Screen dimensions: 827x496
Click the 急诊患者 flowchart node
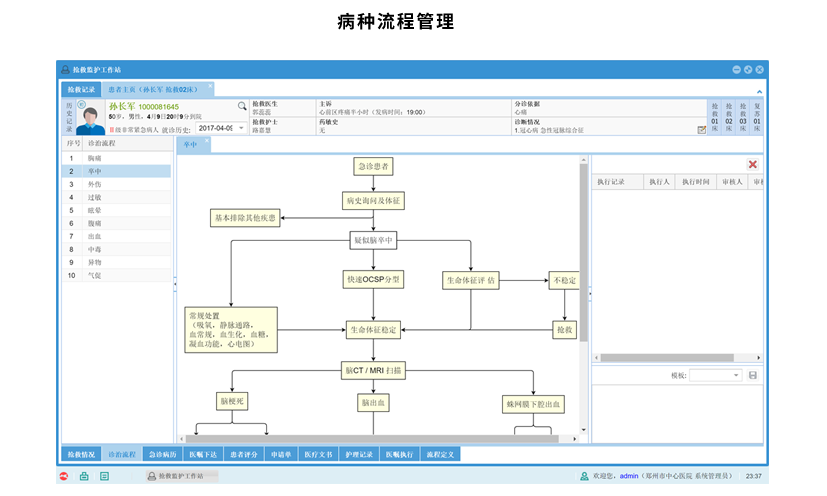coord(372,166)
